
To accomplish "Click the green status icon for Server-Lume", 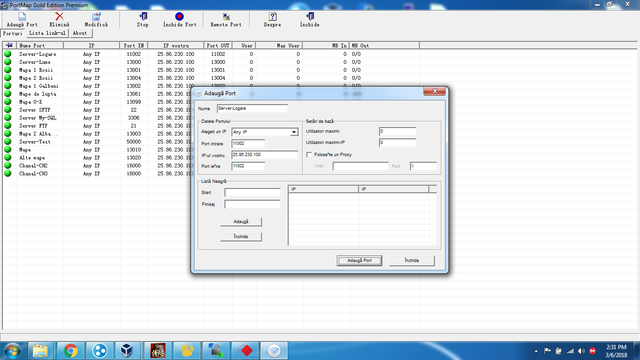I will pos(8,62).
